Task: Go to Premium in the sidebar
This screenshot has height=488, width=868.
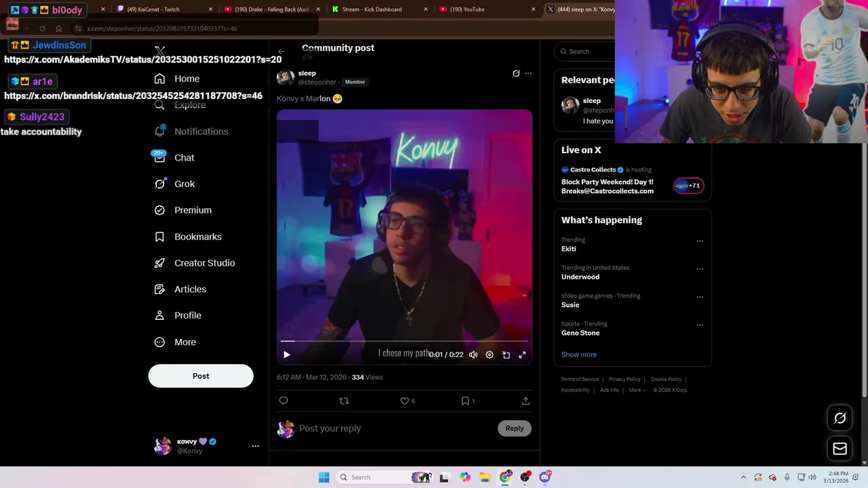Action: tap(183, 210)
